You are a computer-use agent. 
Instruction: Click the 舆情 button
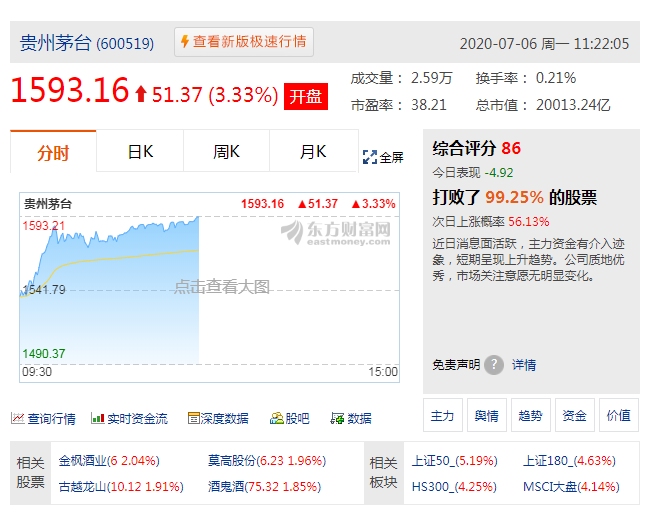click(486, 415)
